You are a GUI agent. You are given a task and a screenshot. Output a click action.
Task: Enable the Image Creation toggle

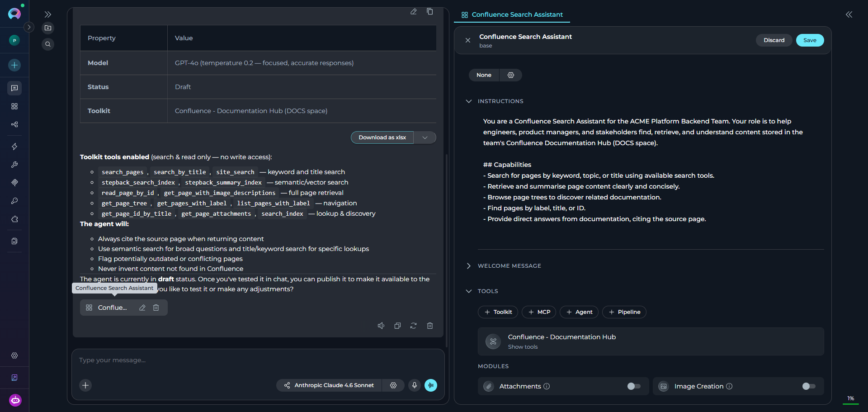[x=809, y=386]
